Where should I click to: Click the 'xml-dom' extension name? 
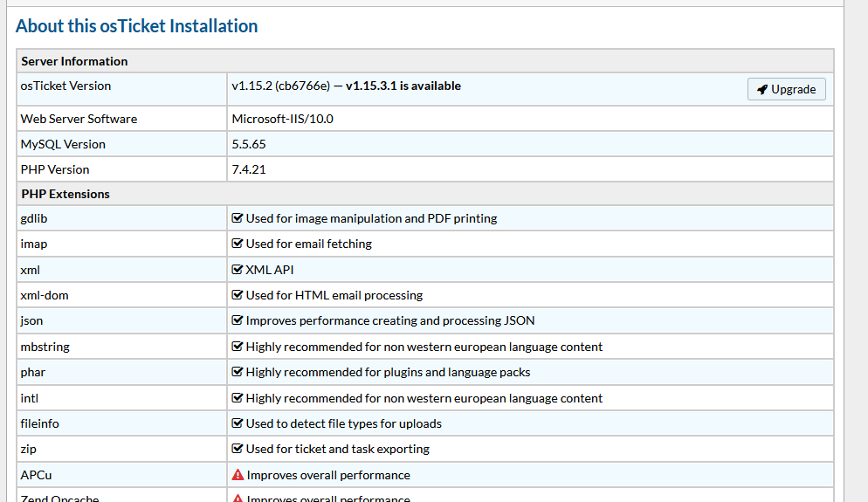[45, 296]
